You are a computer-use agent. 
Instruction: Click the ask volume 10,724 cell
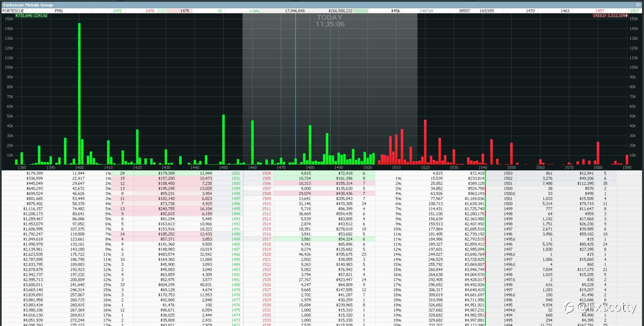[305, 178]
